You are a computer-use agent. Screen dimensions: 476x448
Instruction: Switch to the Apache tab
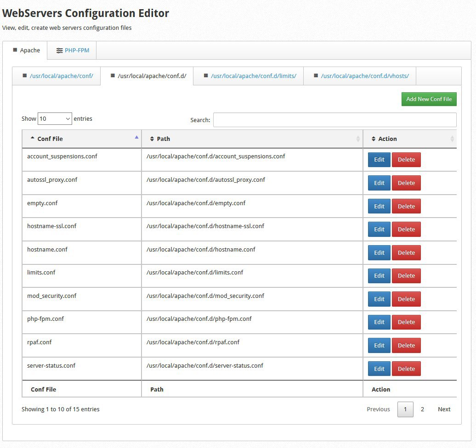25,50
